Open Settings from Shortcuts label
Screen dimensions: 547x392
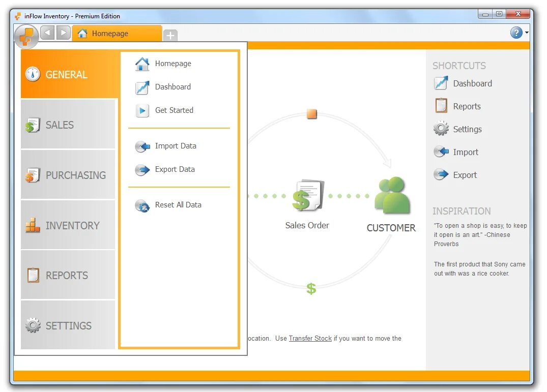pyautogui.click(x=467, y=129)
